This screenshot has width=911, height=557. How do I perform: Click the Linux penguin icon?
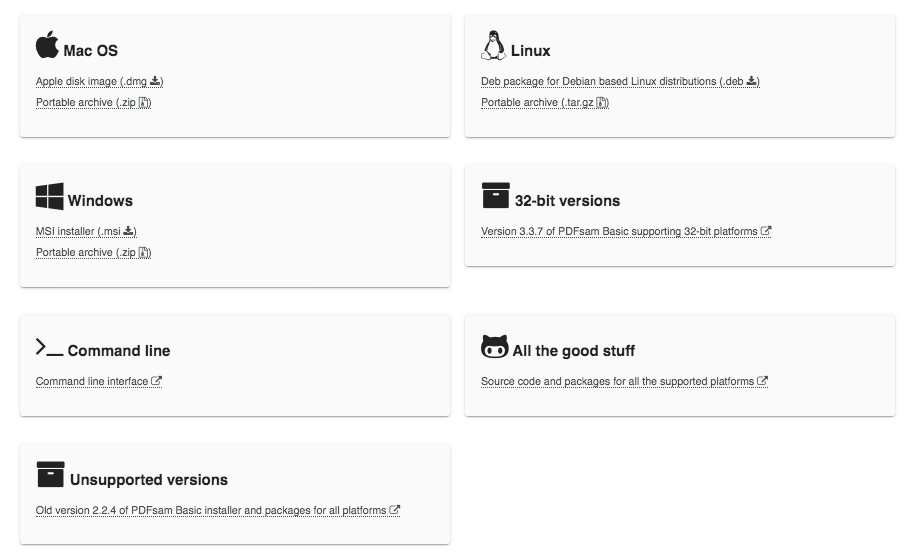pos(493,45)
